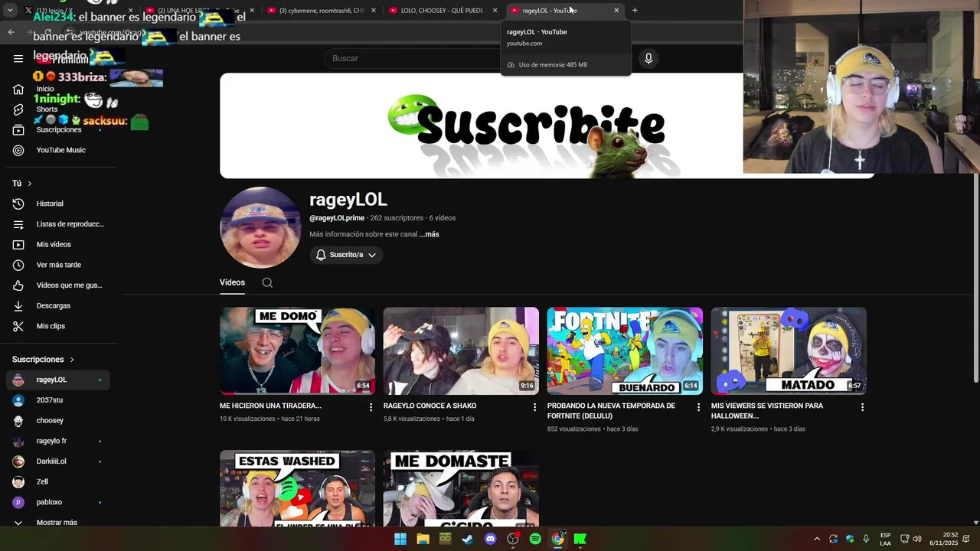The image size is (980, 551).
Task: Open Vídeos que me gustan
Action: (x=58, y=285)
